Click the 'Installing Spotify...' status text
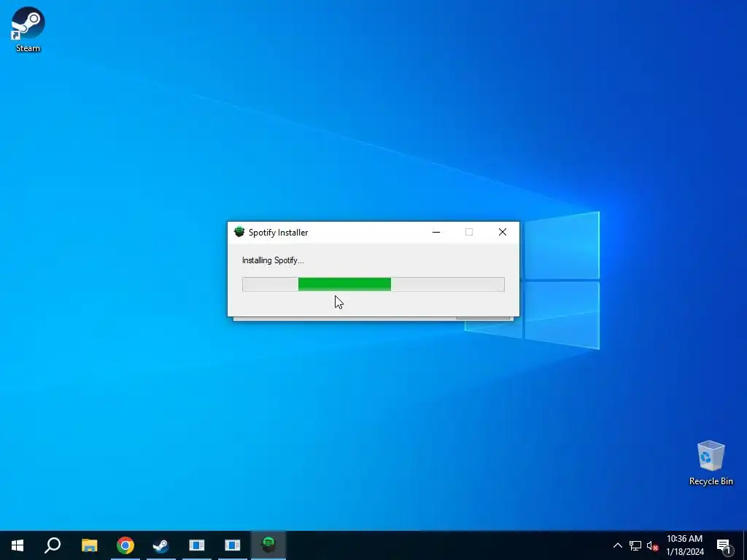The image size is (747, 560). 273,260
